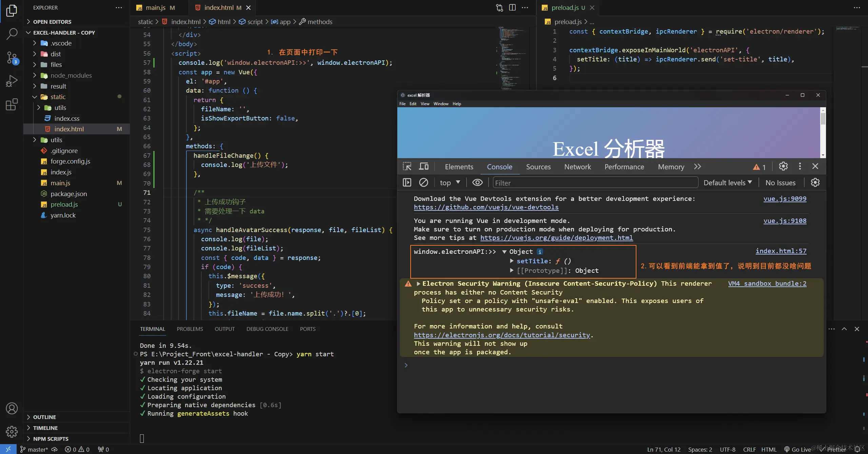Open the Extensions view
Viewport: 868px width, 454px height.
tap(12, 105)
